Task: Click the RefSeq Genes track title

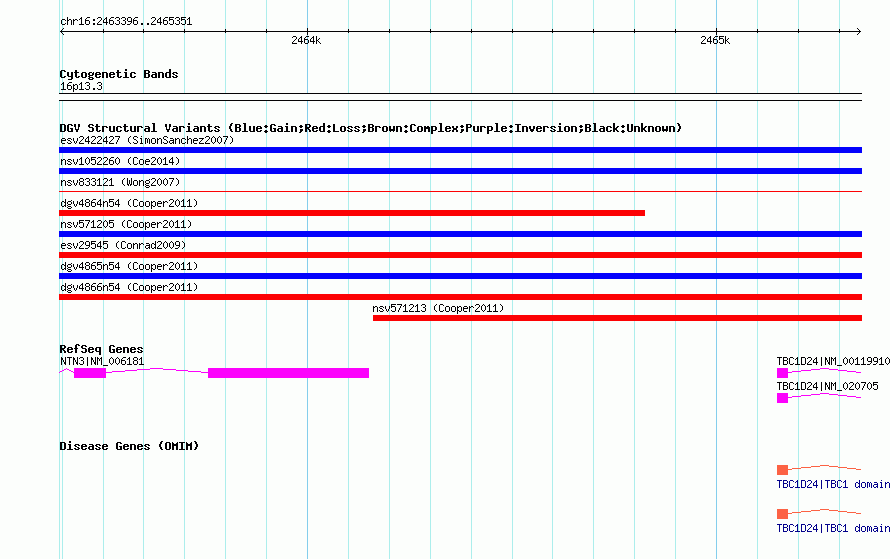Action: tap(101, 349)
